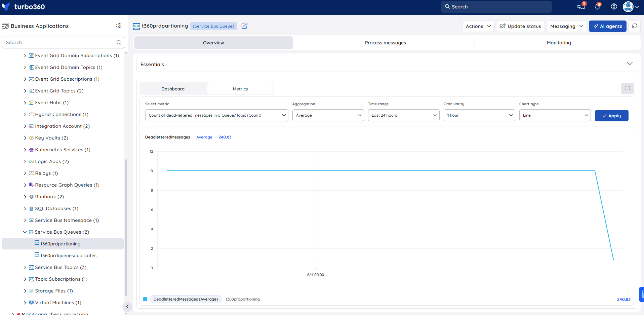Click the turbo360 logo
Screen dimensions: 644x315
tap(23, 7)
